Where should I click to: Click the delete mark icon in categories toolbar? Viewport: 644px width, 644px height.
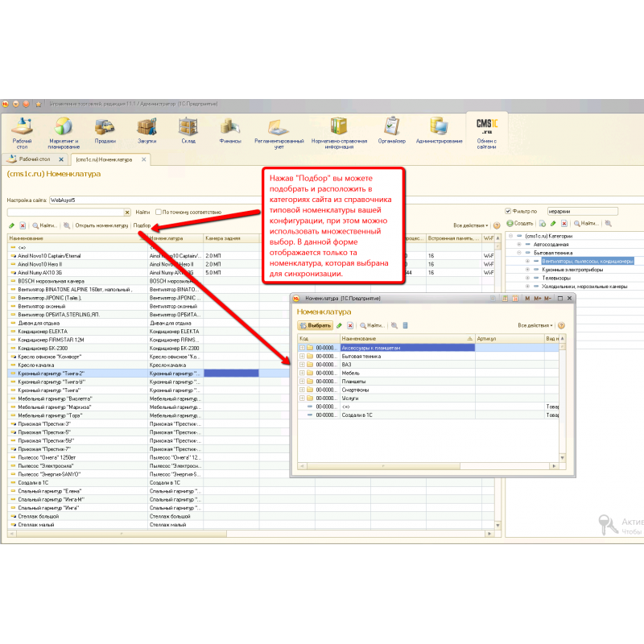click(x=564, y=224)
